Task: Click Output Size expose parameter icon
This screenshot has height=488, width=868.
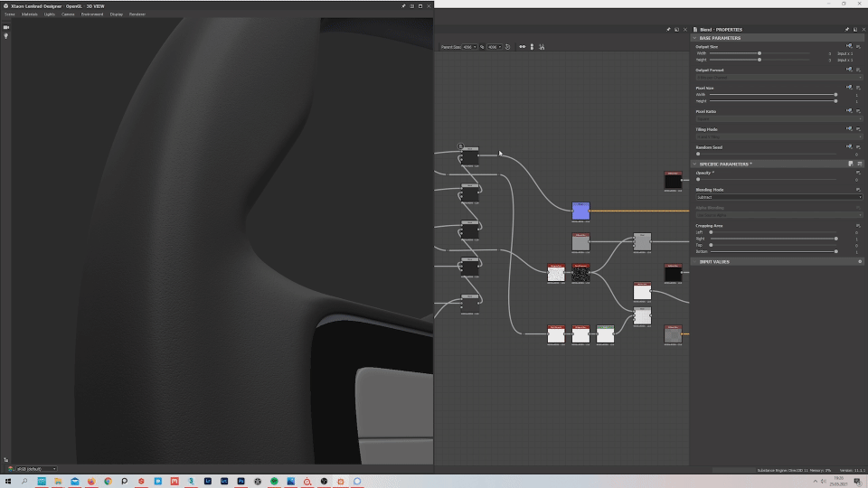Action: [x=859, y=47]
